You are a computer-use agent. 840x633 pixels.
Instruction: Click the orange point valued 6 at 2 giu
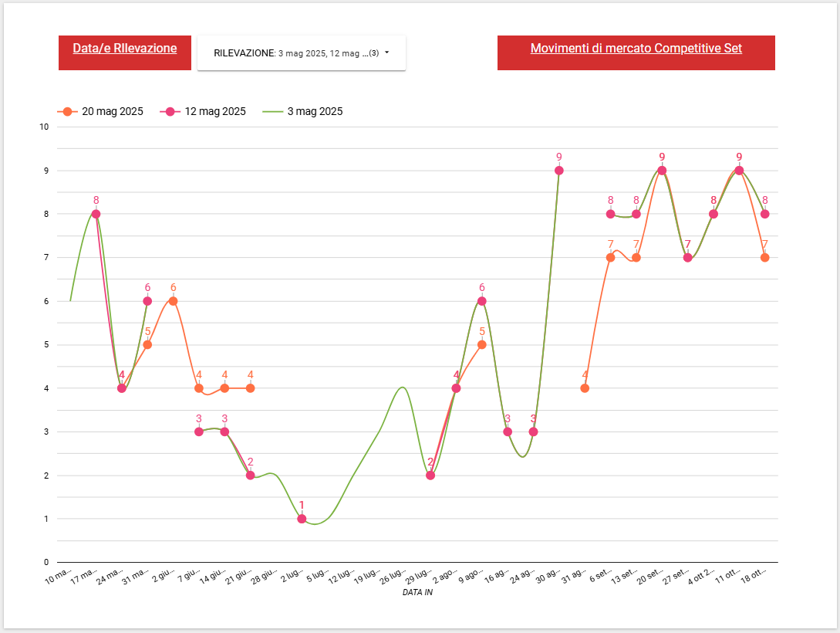click(x=173, y=301)
